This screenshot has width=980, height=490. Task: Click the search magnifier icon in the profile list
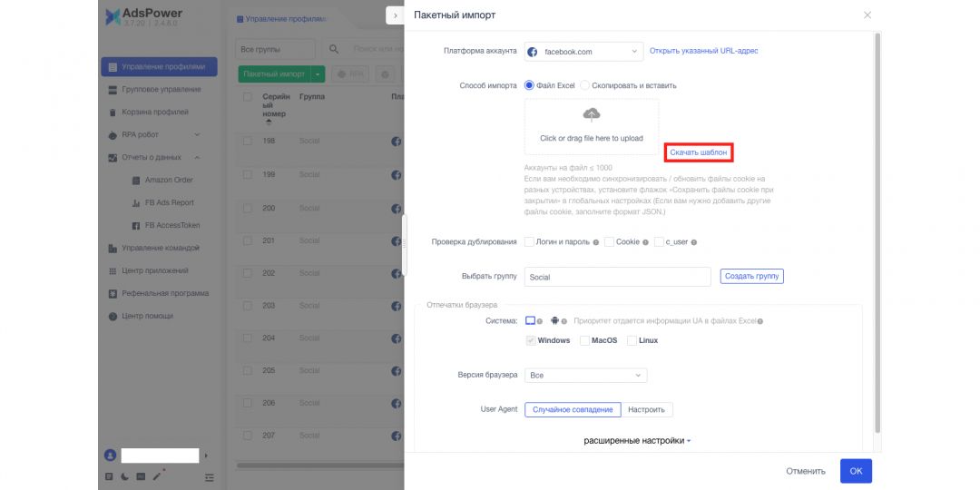point(334,49)
